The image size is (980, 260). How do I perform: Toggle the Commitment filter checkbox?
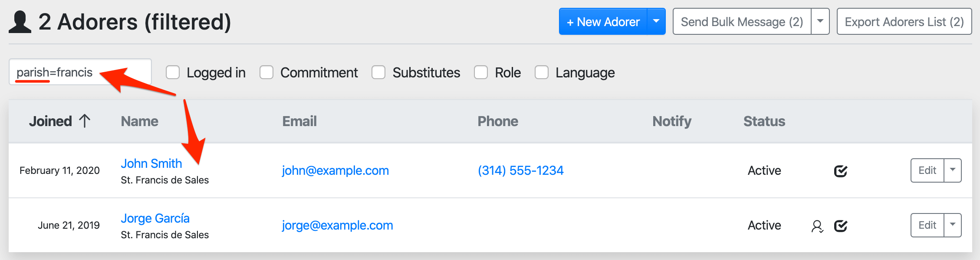point(266,72)
